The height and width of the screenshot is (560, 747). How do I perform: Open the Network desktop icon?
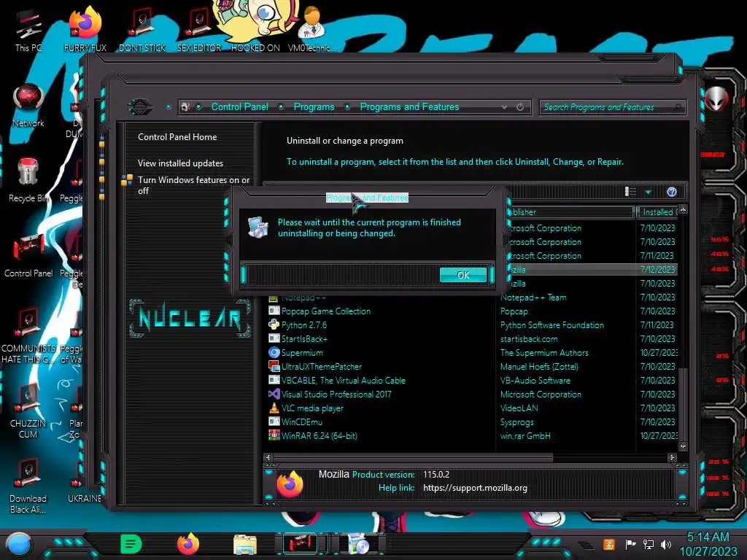pyautogui.click(x=28, y=106)
